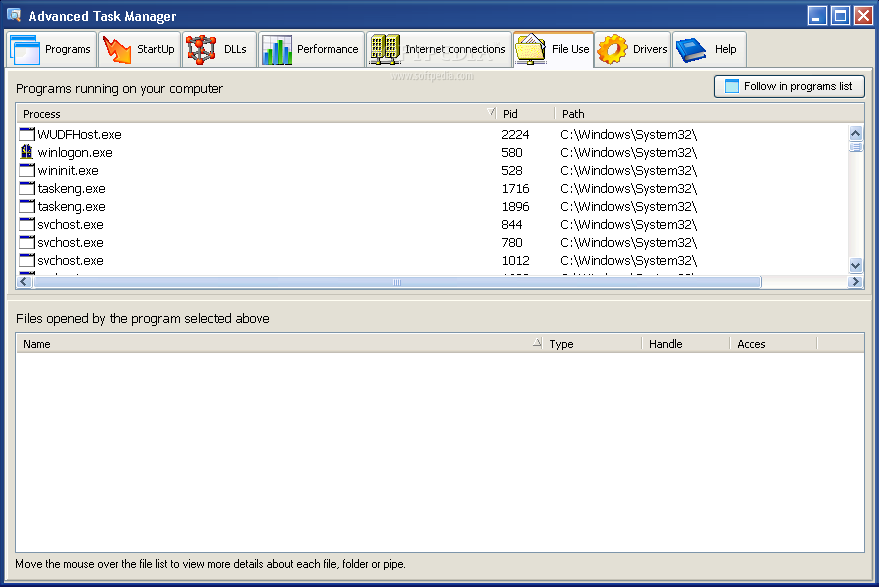Open the Drivers tab
This screenshot has width=879, height=587.
pyautogui.click(x=632, y=49)
